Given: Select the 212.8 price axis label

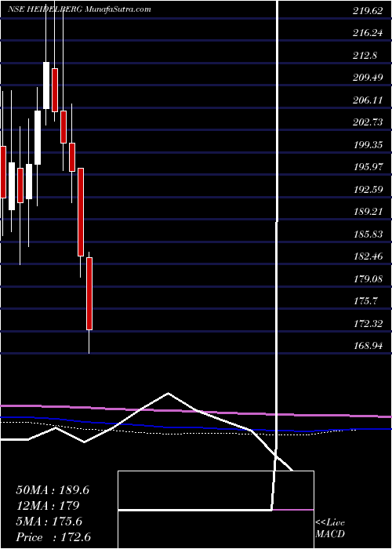Looking at the screenshot, I should click(365, 56).
